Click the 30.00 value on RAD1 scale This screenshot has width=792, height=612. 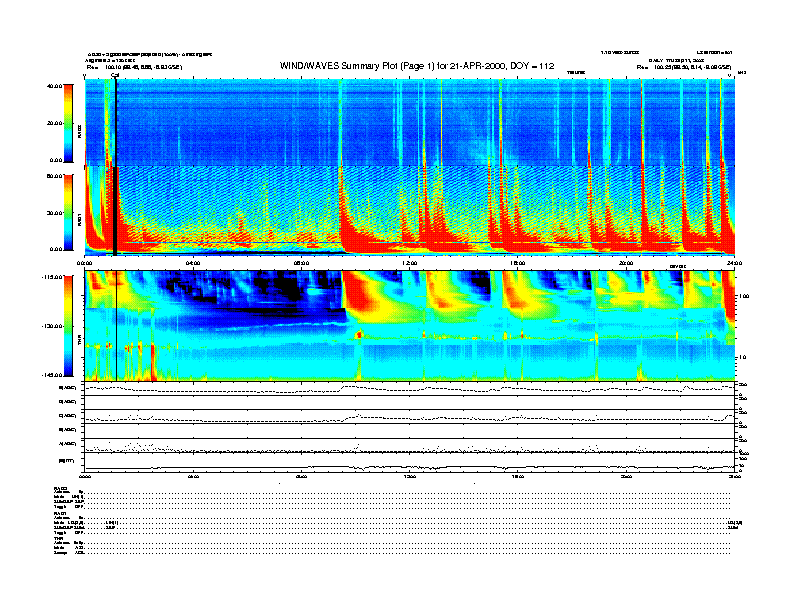pyautogui.click(x=54, y=213)
